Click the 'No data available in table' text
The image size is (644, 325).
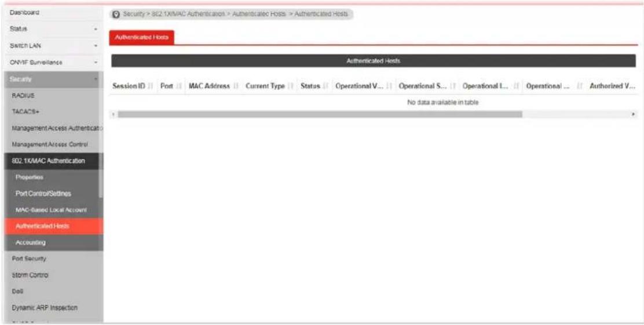pos(442,102)
